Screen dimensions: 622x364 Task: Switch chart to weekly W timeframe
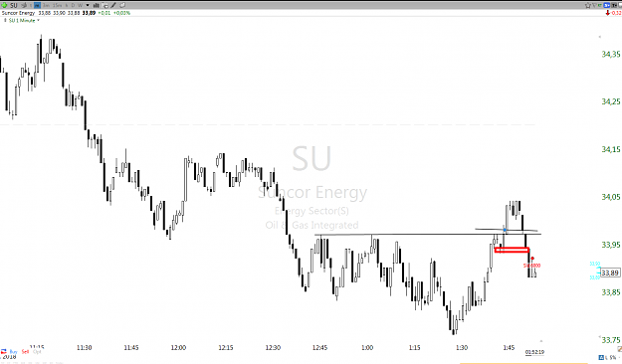[81, 5]
